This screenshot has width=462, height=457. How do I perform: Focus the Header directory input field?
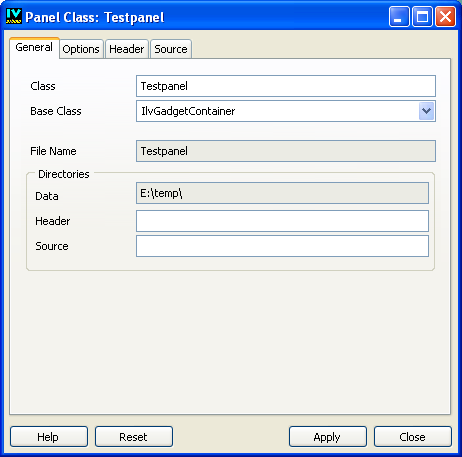282,221
